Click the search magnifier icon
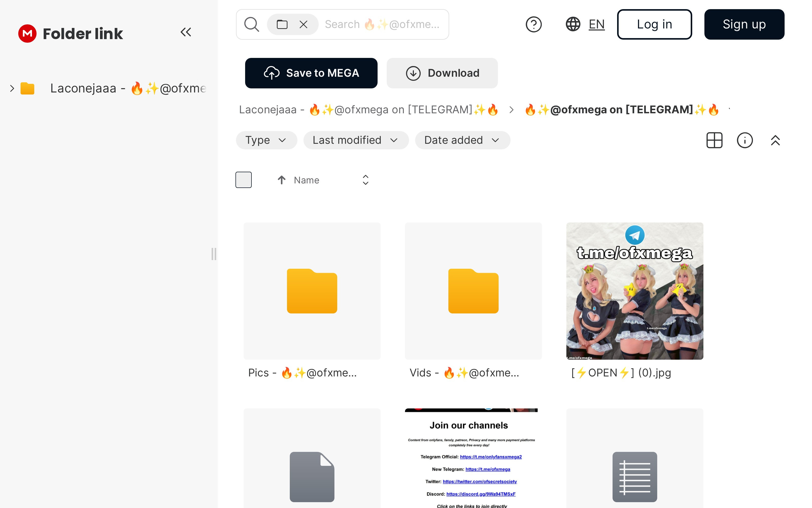 coord(252,24)
